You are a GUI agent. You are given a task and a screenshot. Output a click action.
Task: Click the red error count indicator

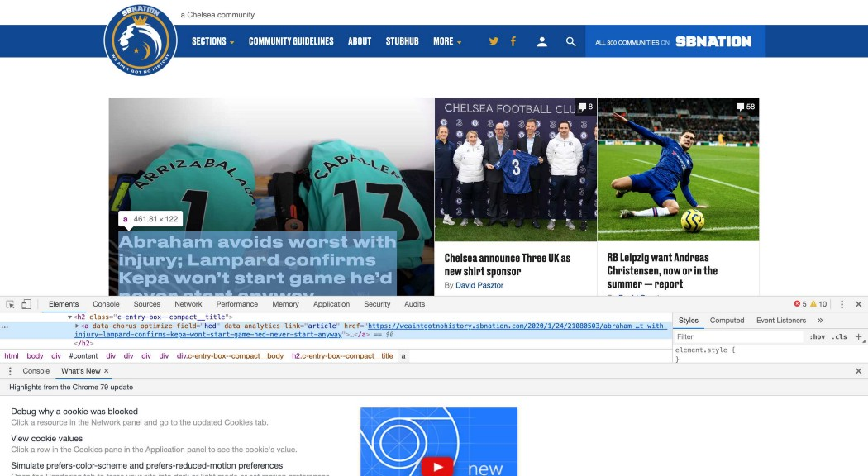pyautogui.click(x=800, y=304)
